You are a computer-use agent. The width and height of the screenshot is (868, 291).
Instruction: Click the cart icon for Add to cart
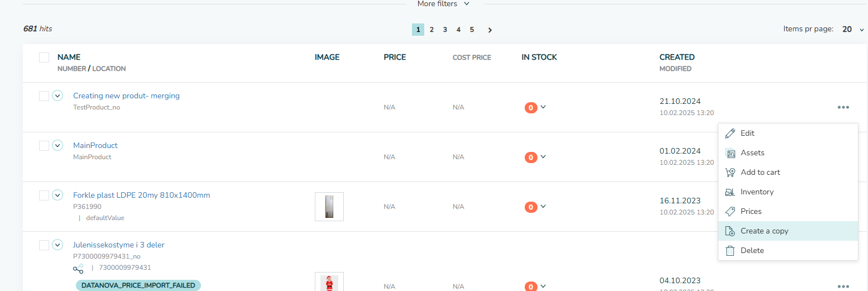click(730, 172)
